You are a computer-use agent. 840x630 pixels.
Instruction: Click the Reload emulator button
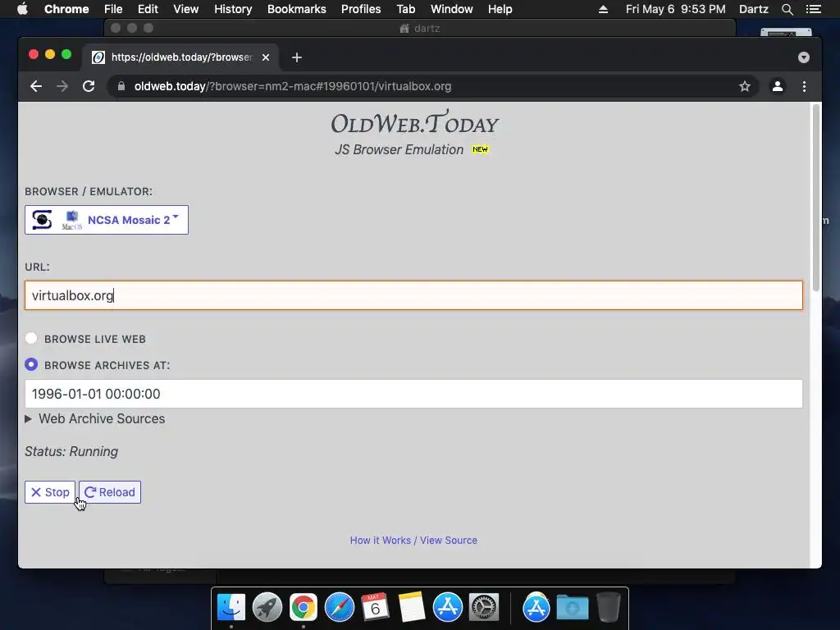pyautogui.click(x=110, y=492)
